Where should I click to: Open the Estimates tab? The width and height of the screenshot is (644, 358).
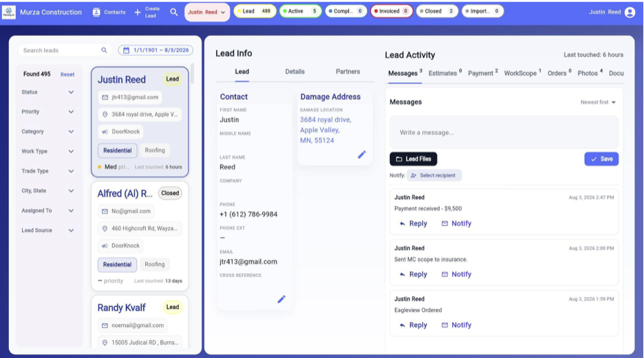click(444, 73)
